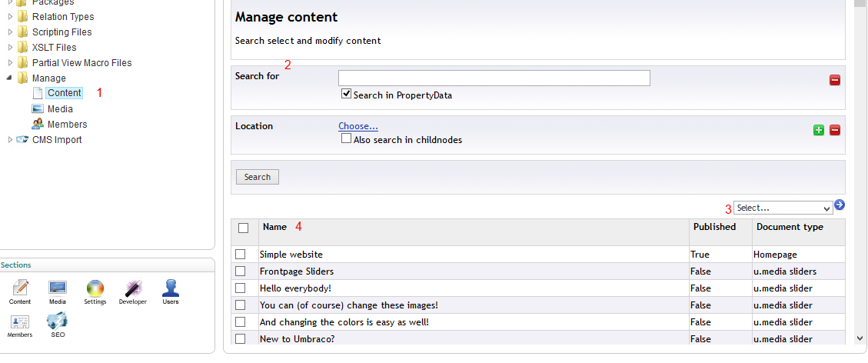Open the SEO section icon
Screen dimensions: 868x363
point(58,323)
